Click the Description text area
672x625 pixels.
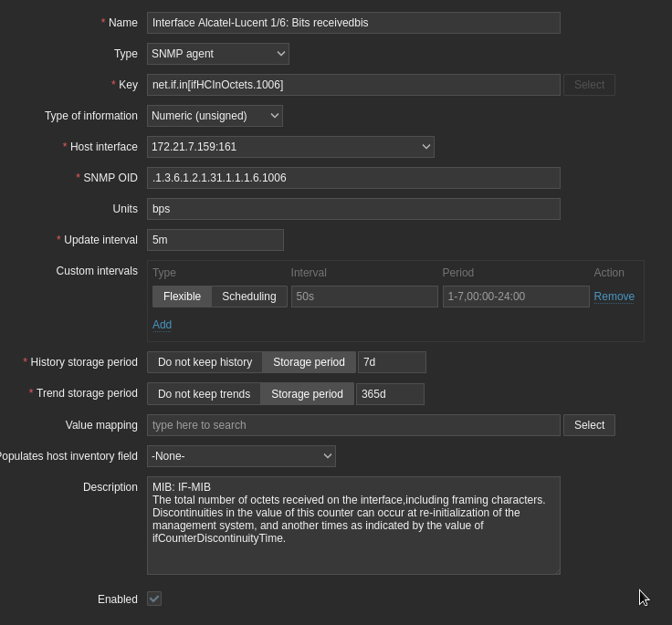(353, 526)
